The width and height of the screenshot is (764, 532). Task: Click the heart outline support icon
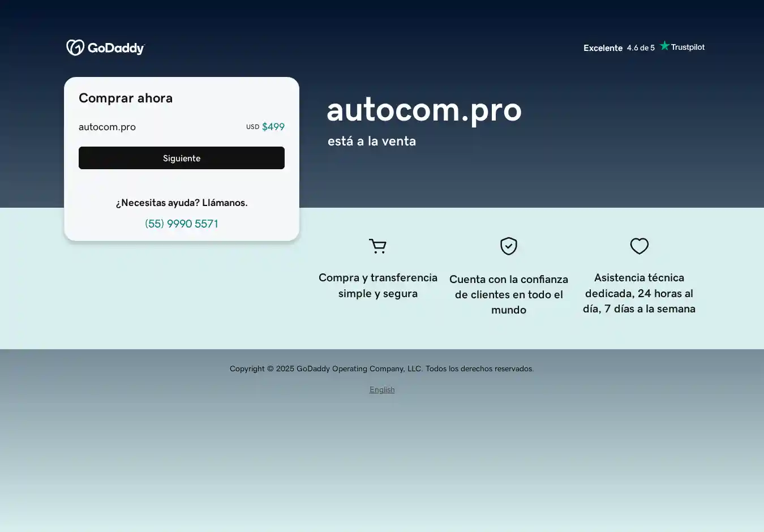[639, 246]
